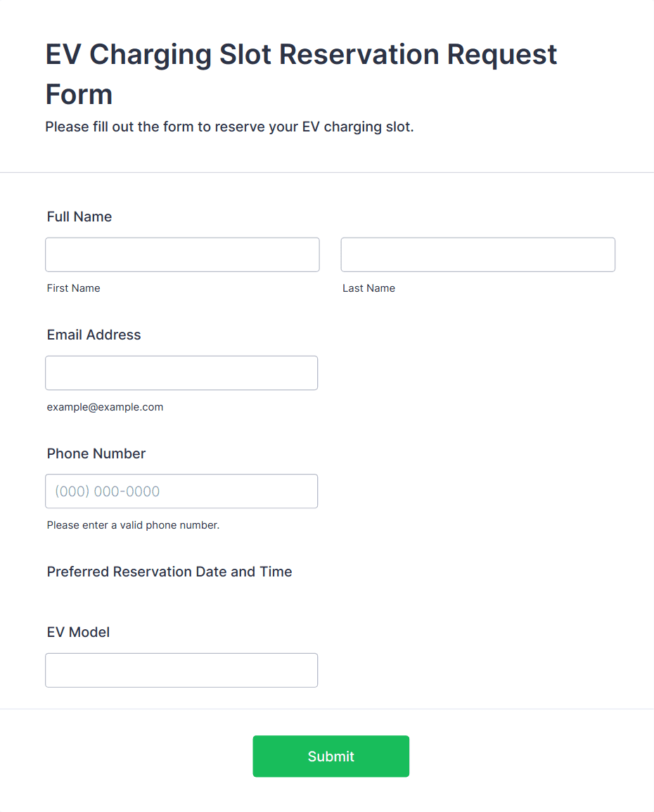Click the example@example.com hint text

(x=105, y=407)
